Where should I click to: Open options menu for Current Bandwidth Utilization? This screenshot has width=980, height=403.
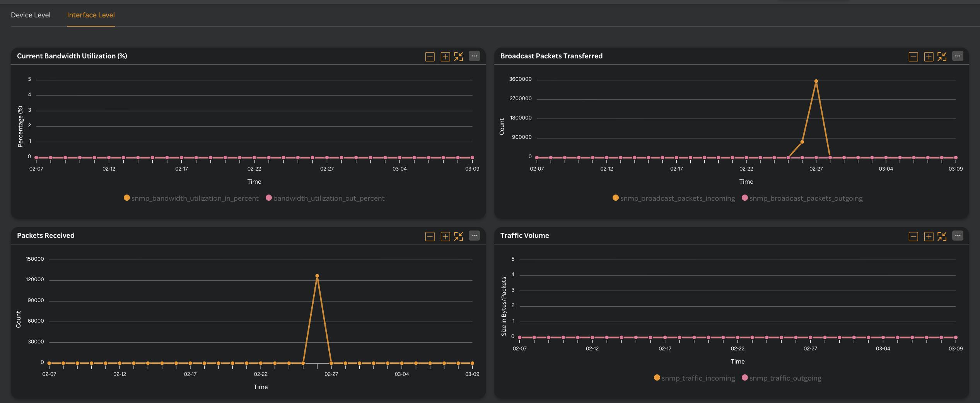475,56
